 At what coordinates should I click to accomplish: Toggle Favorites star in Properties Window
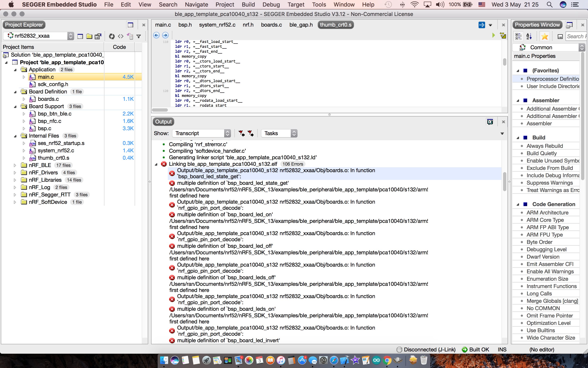pyautogui.click(x=545, y=37)
